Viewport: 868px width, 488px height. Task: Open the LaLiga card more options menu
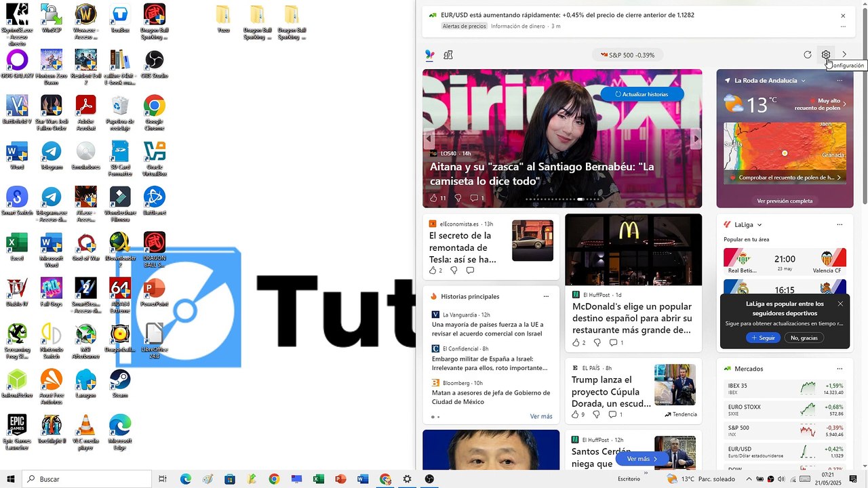(840, 225)
